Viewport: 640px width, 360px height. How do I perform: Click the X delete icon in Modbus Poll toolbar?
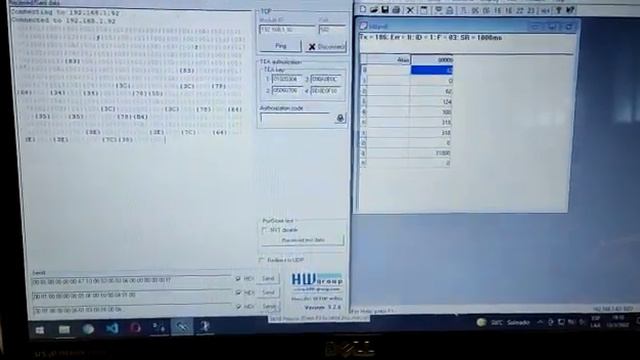410,10
